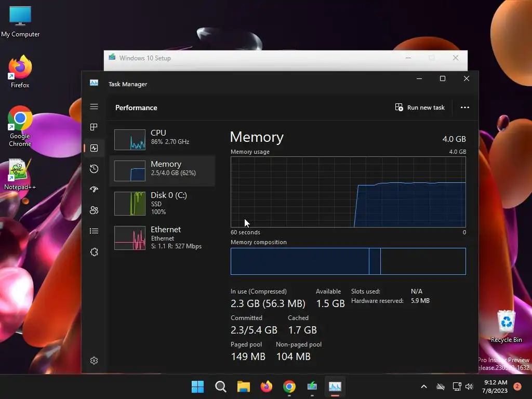Select the Ethernet performance item
Screen dimensions: 532x399
pyautogui.click(x=162, y=237)
